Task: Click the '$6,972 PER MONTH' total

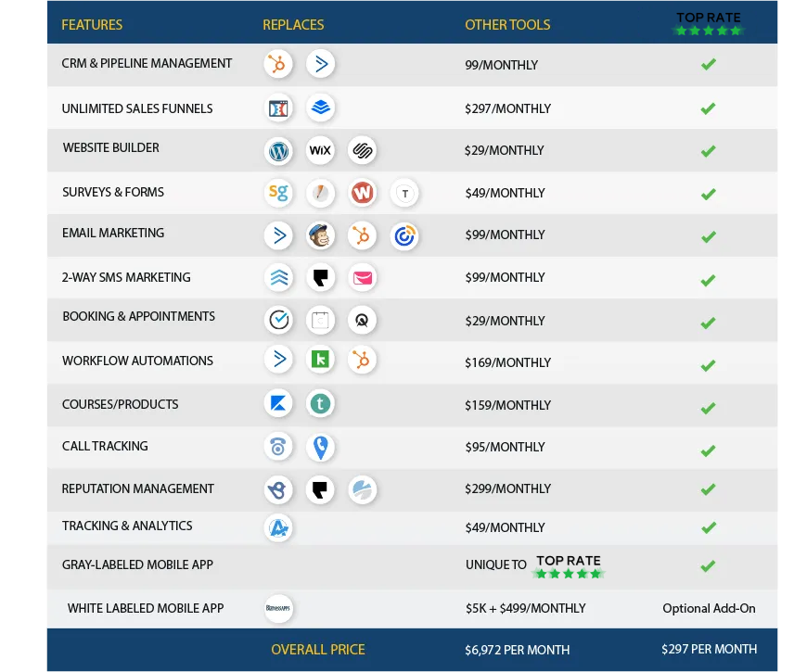Action: coord(518,650)
